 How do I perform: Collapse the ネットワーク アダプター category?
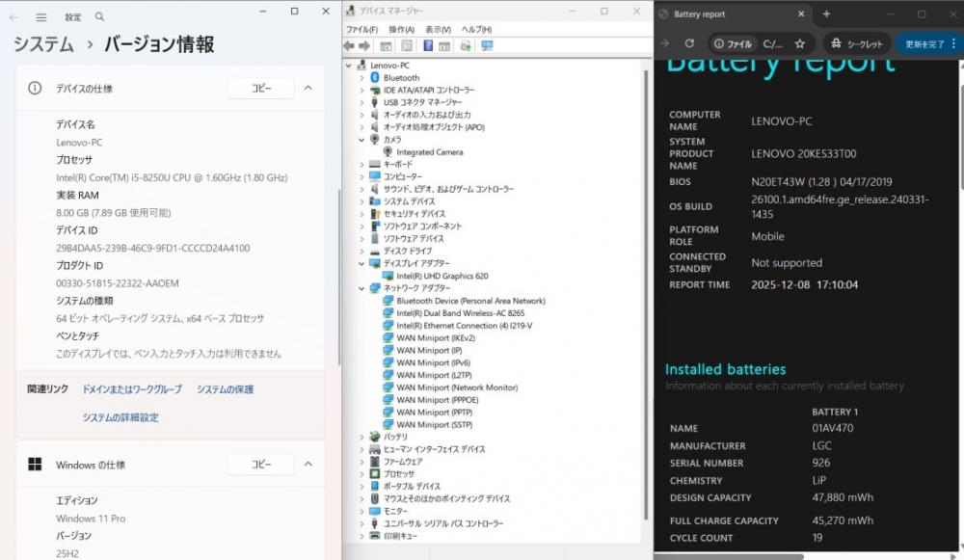(361, 287)
